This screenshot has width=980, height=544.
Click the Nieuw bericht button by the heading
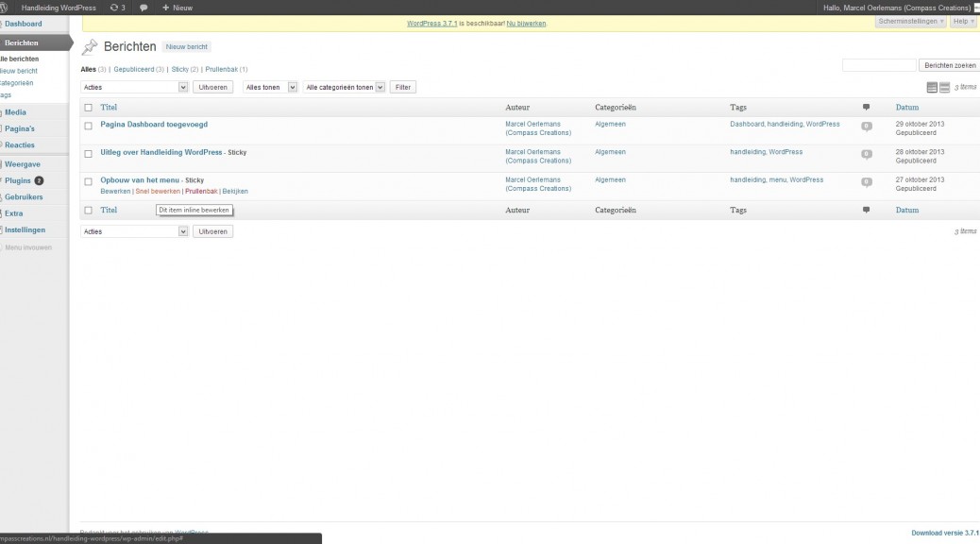click(186, 47)
